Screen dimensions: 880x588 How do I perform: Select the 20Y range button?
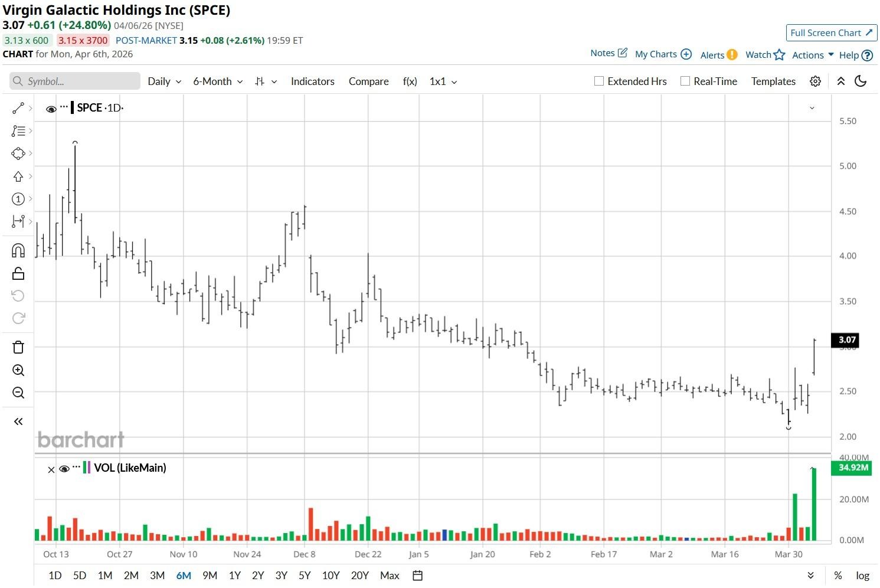pyautogui.click(x=360, y=576)
